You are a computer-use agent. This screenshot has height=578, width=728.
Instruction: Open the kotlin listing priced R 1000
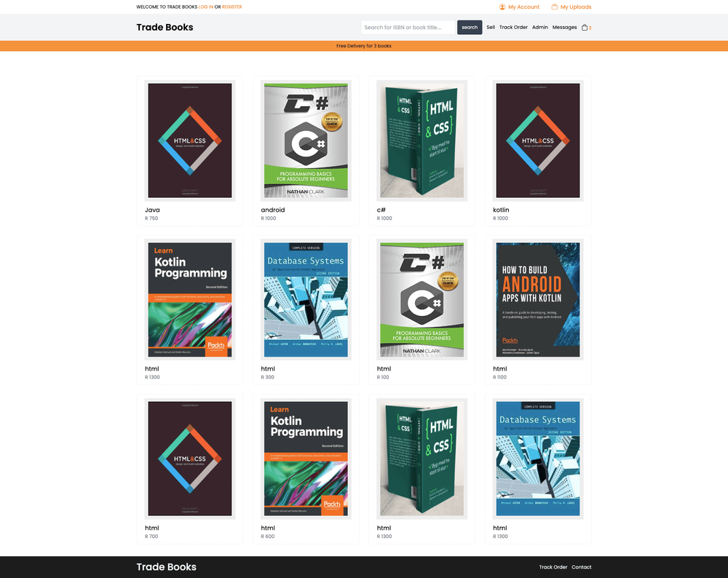click(537, 140)
